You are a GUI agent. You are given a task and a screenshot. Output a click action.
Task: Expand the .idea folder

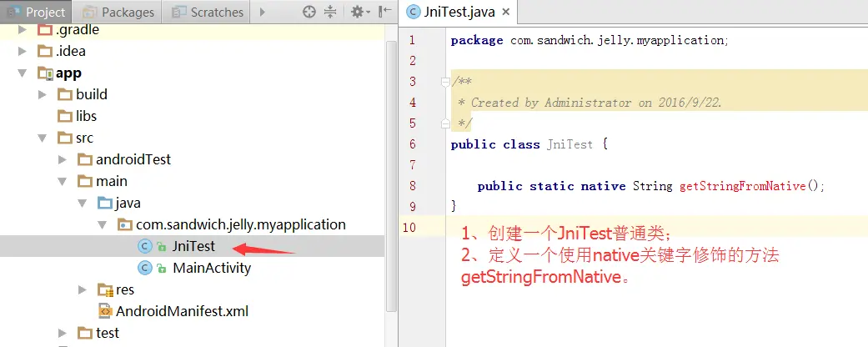click(23, 52)
